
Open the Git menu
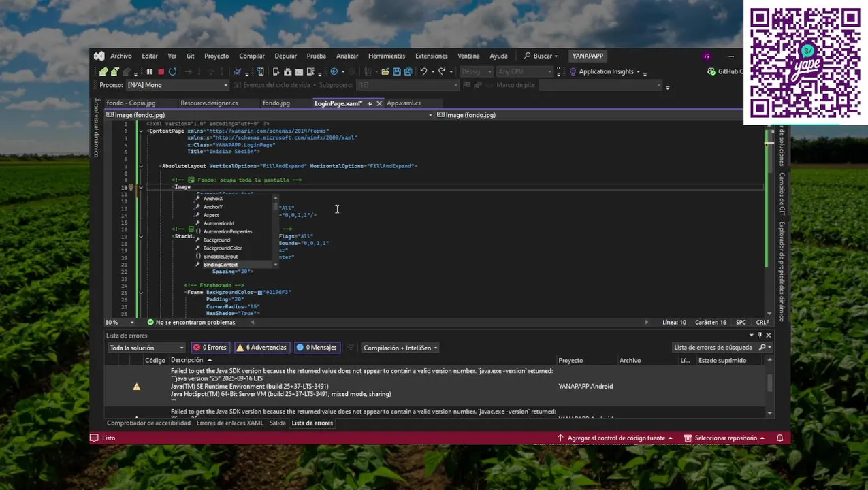(x=190, y=56)
